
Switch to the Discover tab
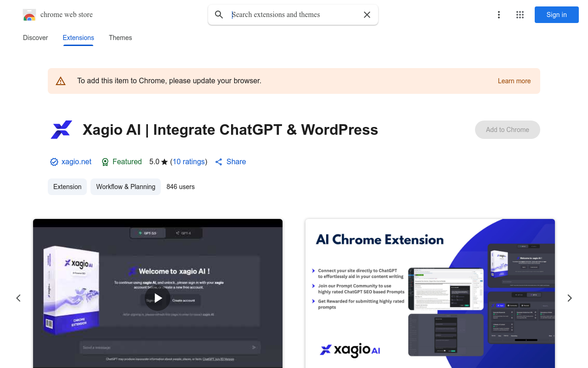pos(35,38)
